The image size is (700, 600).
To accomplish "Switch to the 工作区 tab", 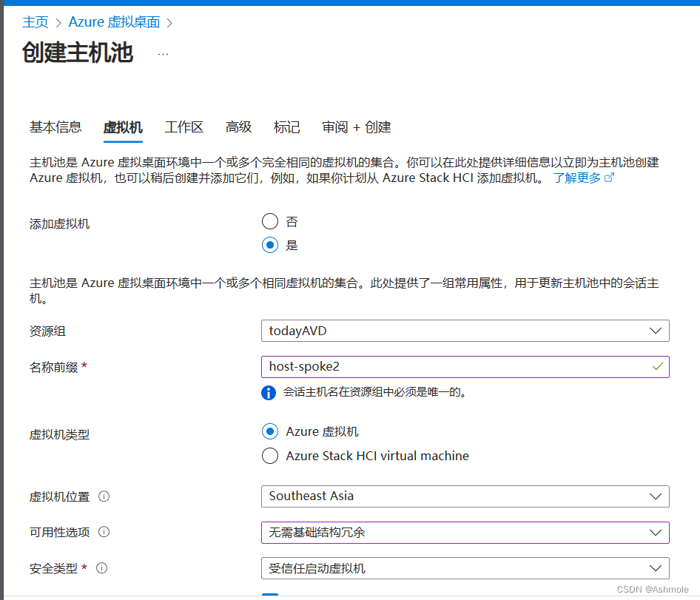I will [184, 127].
